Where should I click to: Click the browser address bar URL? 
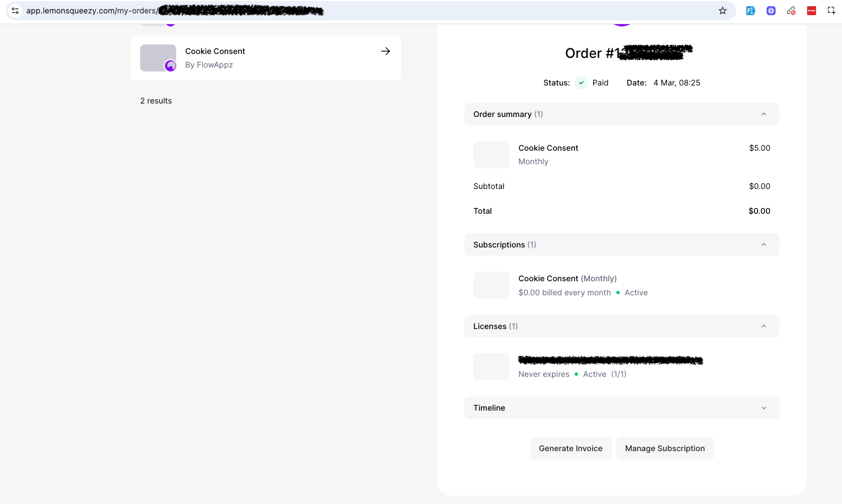pos(91,11)
